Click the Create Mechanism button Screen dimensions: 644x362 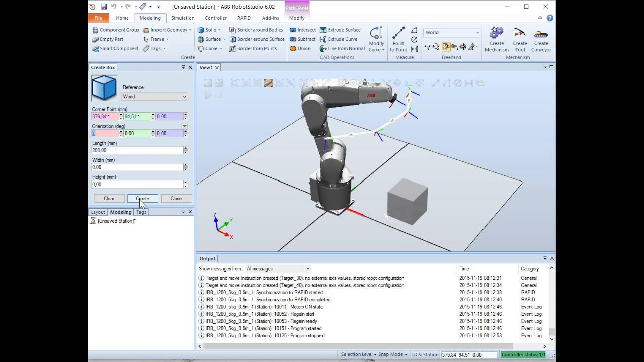497,40
